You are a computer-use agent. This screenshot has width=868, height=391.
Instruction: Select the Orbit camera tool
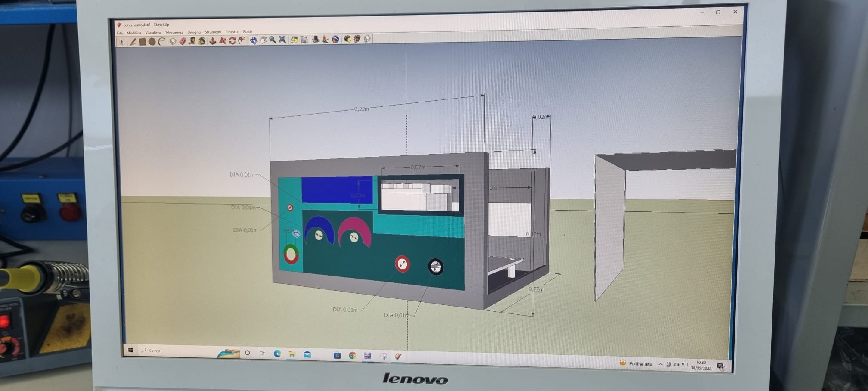pyautogui.click(x=254, y=40)
